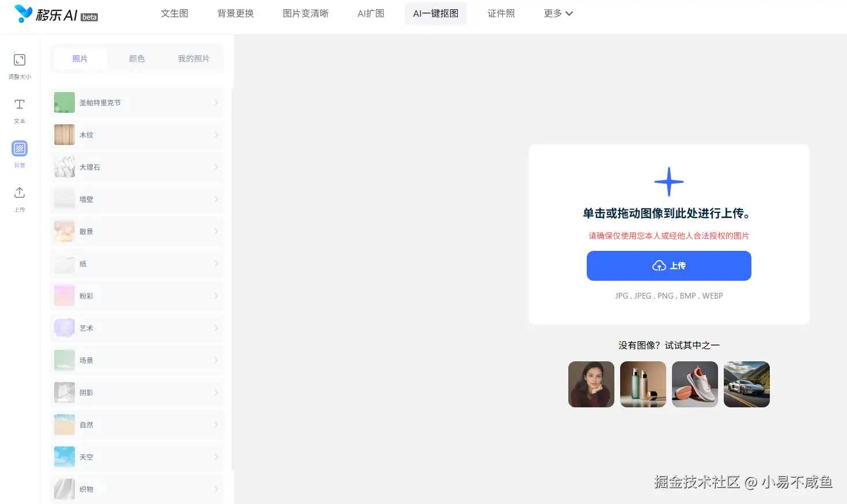Click the 纸 paper thumbnail
The height and width of the screenshot is (504, 847).
[64, 264]
